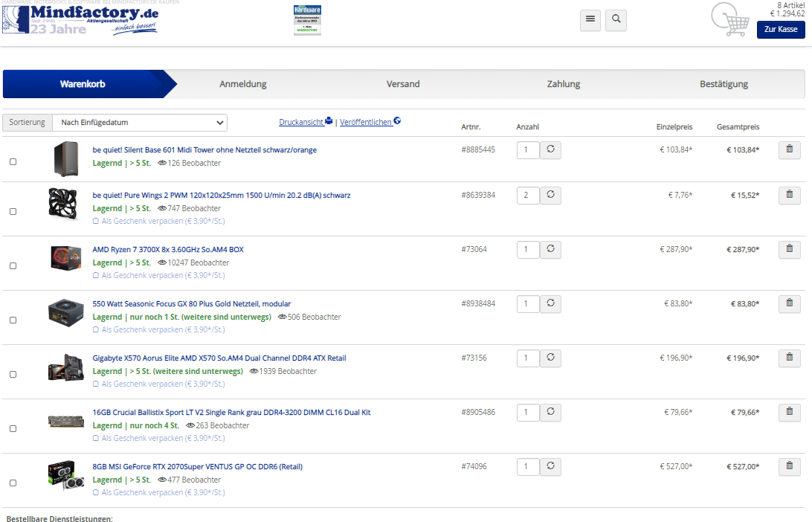Go to the Versand step tab

(403, 84)
